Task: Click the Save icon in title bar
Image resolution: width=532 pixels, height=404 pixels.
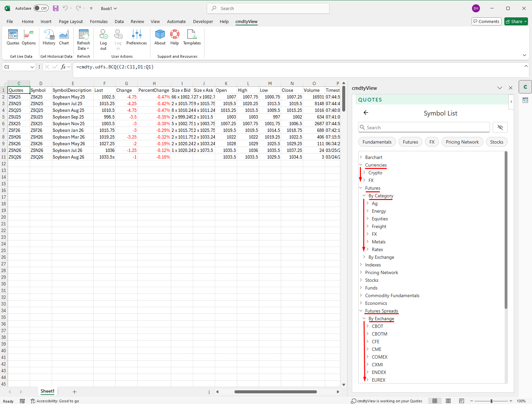Action: tap(56, 8)
